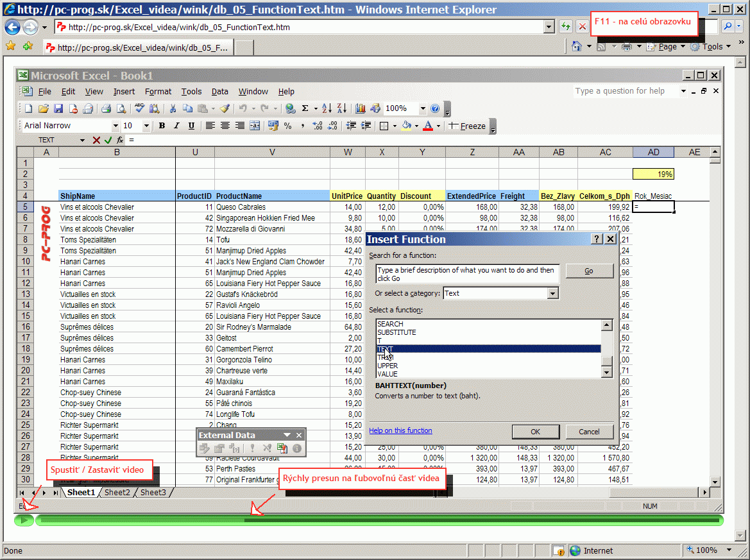The image size is (750, 560).
Task: Toggle Italic formatting
Action: (176, 126)
